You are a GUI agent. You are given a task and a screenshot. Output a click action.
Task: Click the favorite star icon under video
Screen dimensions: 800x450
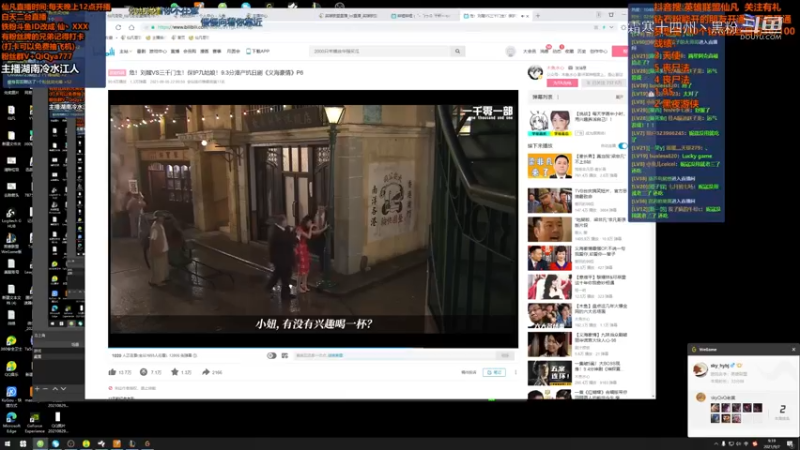pyautogui.click(x=174, y=372)
